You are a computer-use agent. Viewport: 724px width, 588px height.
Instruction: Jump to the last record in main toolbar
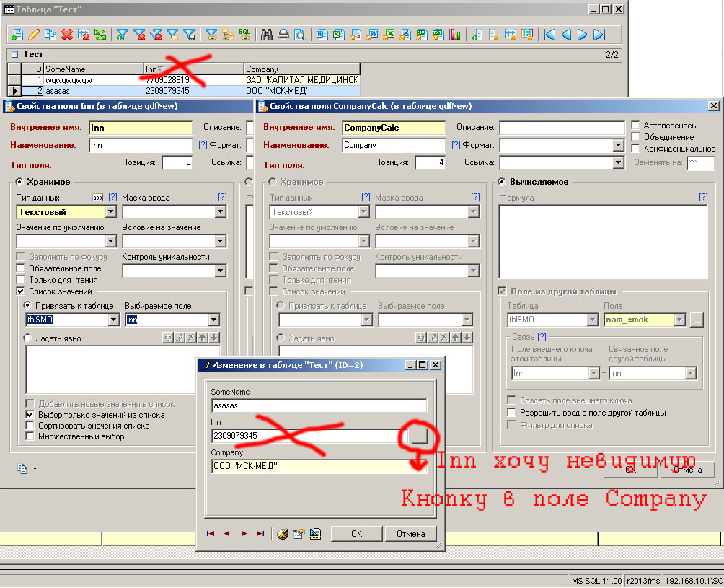click(x=600, y=34)
